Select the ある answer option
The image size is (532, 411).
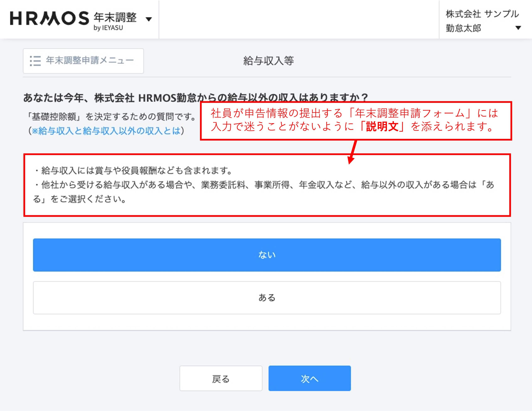(267, 298)
